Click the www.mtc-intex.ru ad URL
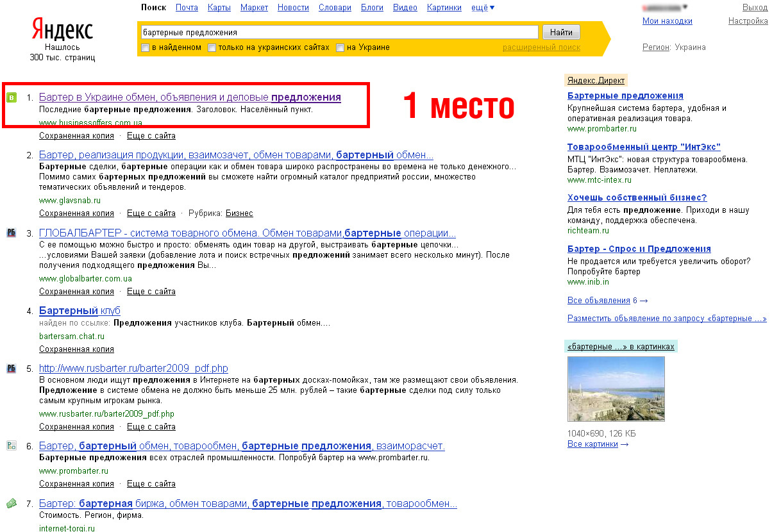 pyautogui.click(x=599, y=180)
